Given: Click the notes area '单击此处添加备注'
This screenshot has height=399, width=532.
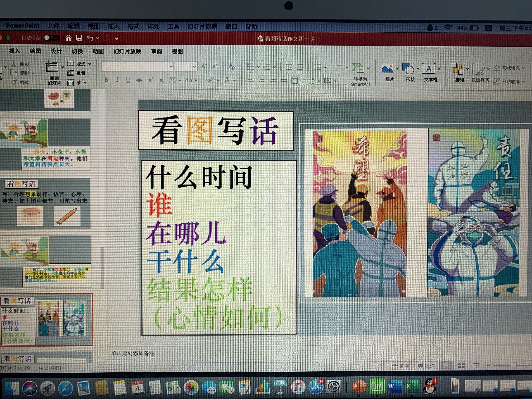Looking at the screenshot, I should [132, 353].
